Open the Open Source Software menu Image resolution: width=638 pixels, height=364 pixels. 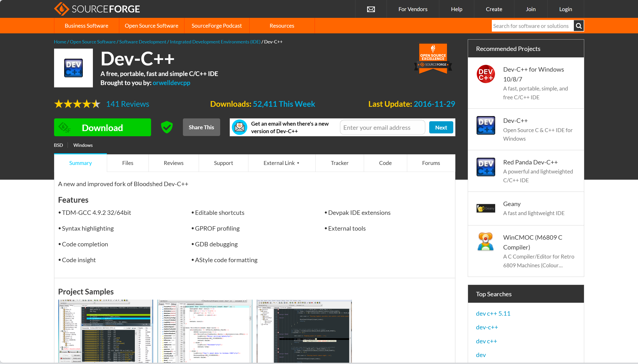tap(151, 26)
